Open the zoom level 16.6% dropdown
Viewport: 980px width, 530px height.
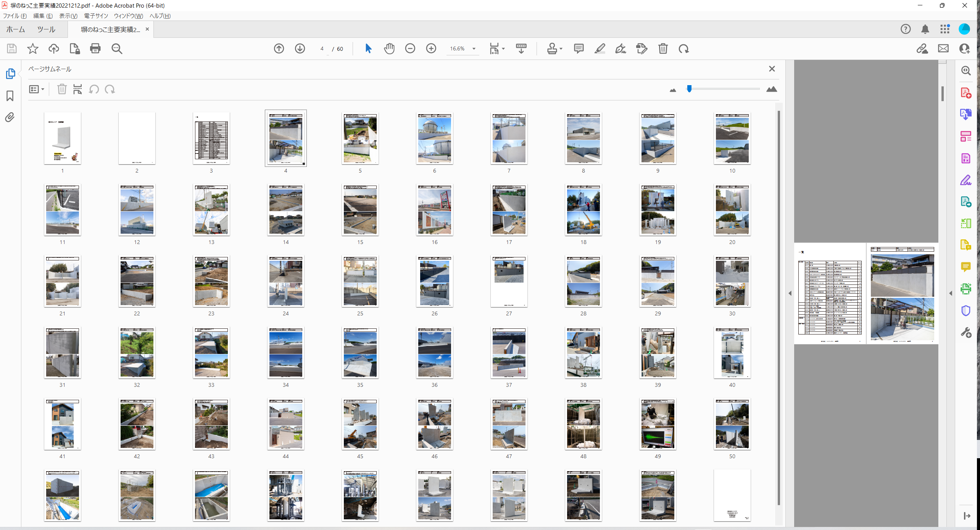point(474,48)
